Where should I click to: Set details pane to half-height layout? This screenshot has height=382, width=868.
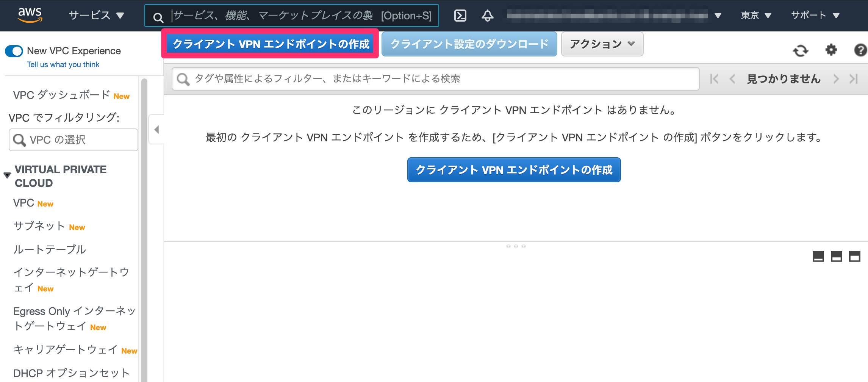pos(837,257)
